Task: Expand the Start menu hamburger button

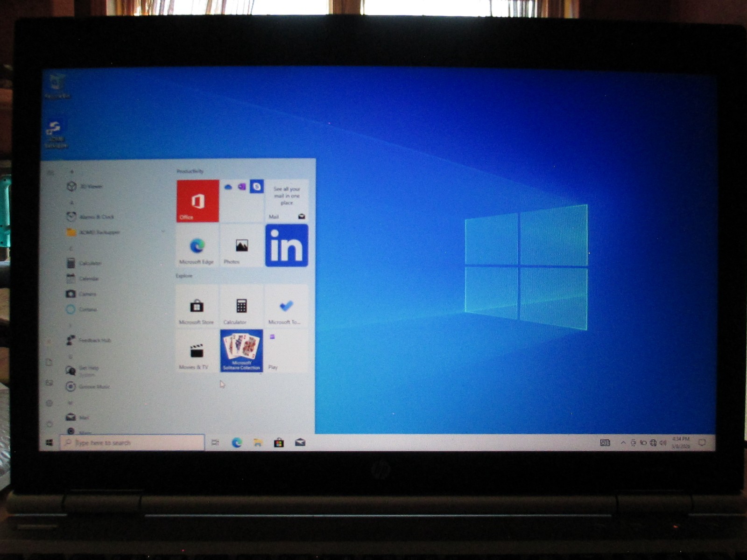Action: (50, 173)
